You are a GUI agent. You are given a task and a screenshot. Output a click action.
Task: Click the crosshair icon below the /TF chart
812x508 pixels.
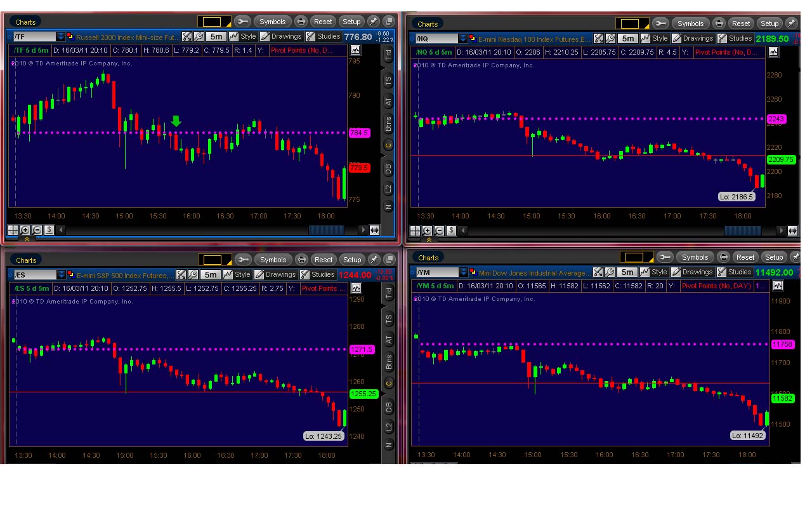click(x=13, y=230)
